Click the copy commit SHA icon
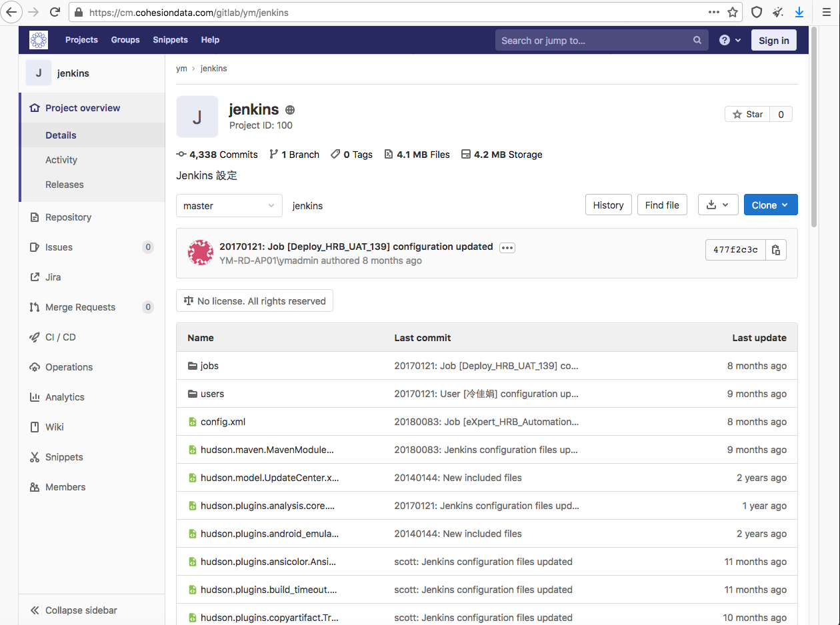The width and height of the screenshot is (840, 625). [x=776, y=250]
